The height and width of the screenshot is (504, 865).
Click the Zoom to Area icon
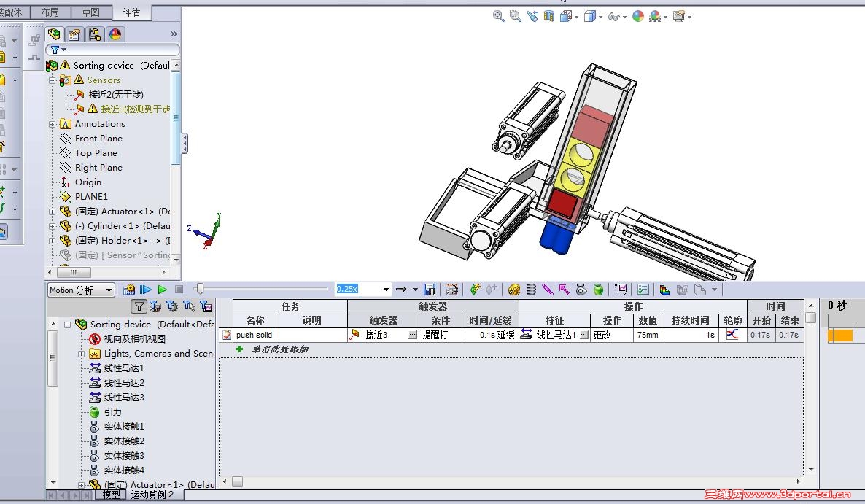click(x=515, y=16)
